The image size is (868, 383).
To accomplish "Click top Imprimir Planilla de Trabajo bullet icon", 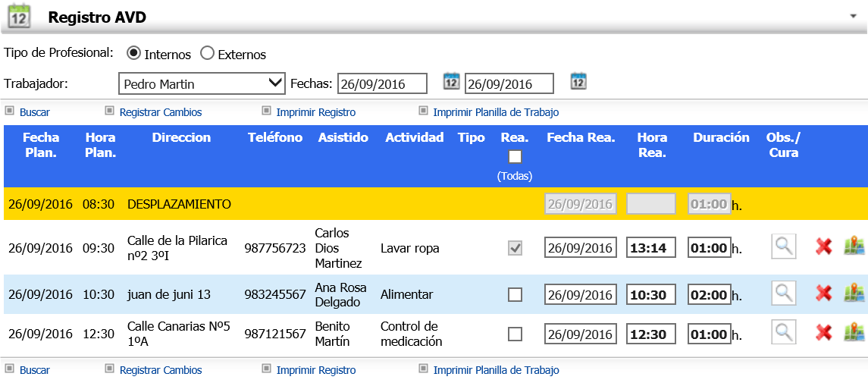I will 423,111.
